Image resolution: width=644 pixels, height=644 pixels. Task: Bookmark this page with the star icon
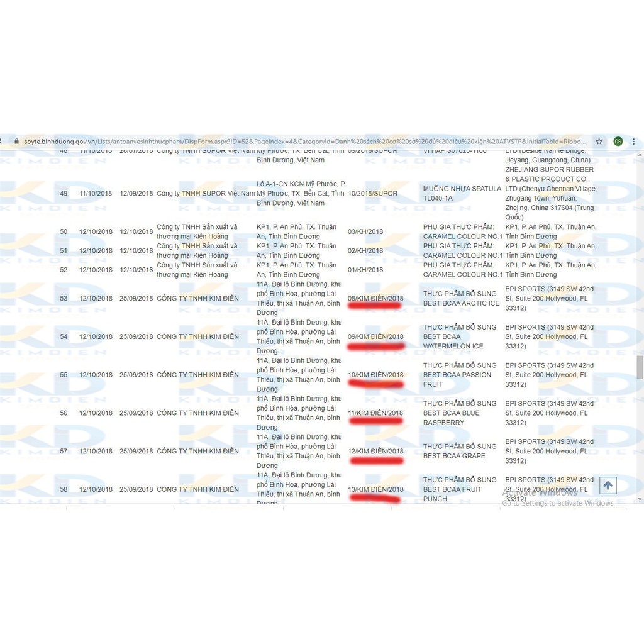tap(599, 142)
